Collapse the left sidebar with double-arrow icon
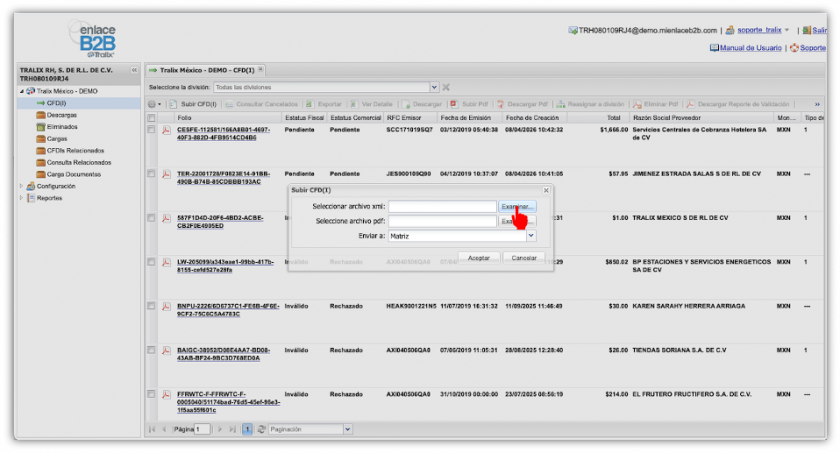Image resolution: width=840 pixels, height=453 pixels. click(x=134, y=71)
